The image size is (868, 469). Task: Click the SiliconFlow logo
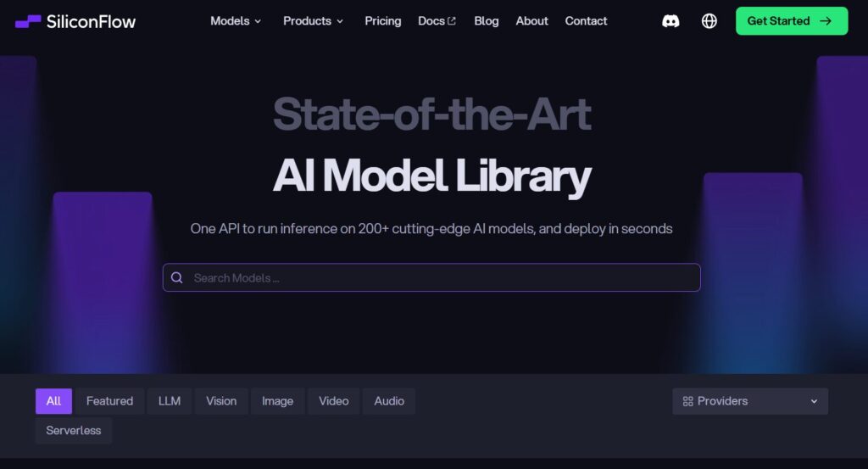(75, 21)
